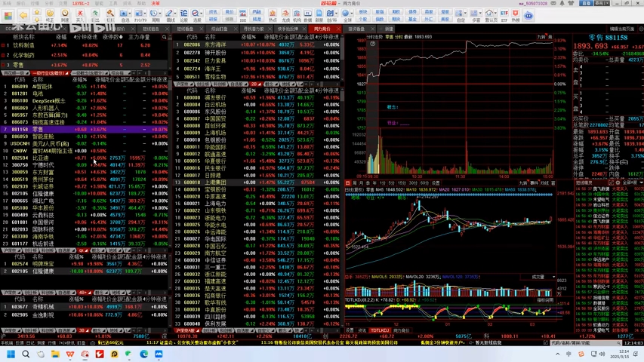Image resolution: width=644 pixels, height=362 pixels.
Task: Click the 修正 toolbar icon
Action: 50,16
